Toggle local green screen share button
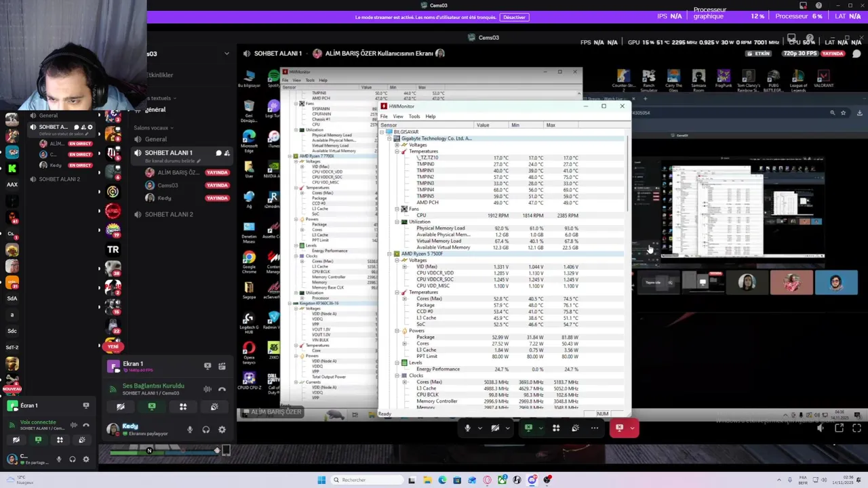Image resolution: width=868 pixels, height=488 pixels. click(38, 440)
